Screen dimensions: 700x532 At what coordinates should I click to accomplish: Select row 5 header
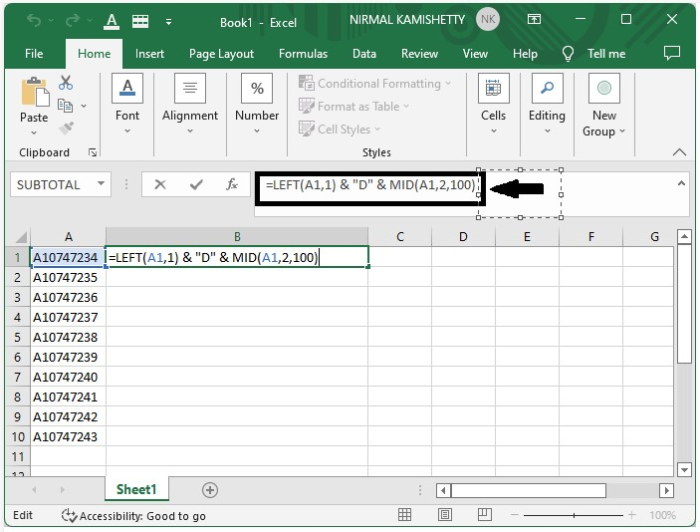pyautogui.click(x=17, y=337)
